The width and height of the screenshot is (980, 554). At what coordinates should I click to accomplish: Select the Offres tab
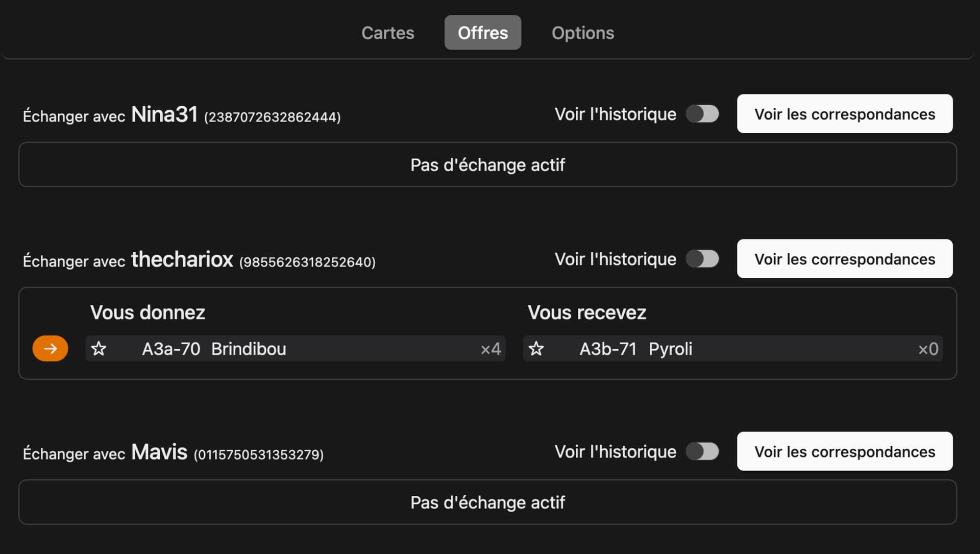click(482, 33)
